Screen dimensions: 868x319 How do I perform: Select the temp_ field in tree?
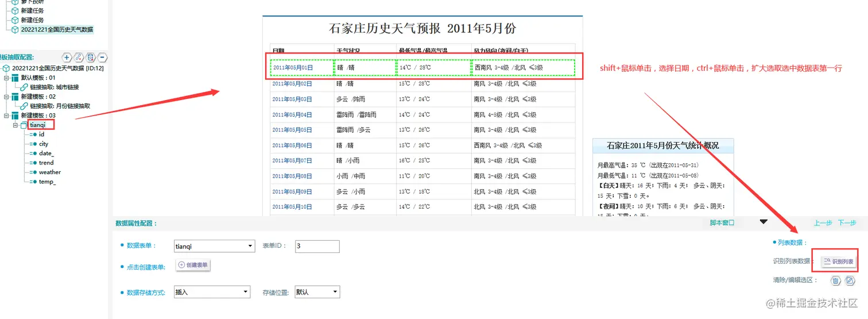47,182
